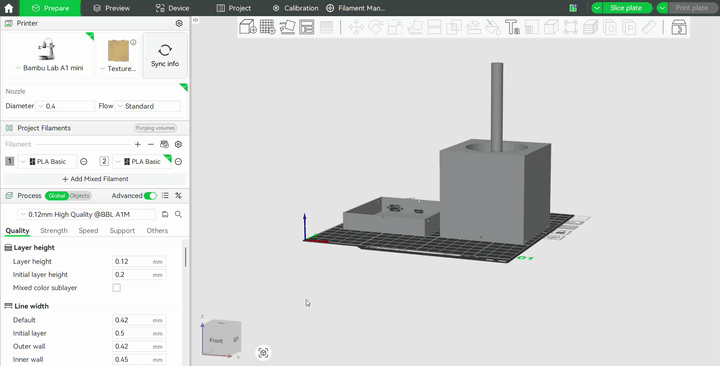Open the Print plate dropdown arrow
This screenshot has width=720, height=366.
(x=663, y=8)
